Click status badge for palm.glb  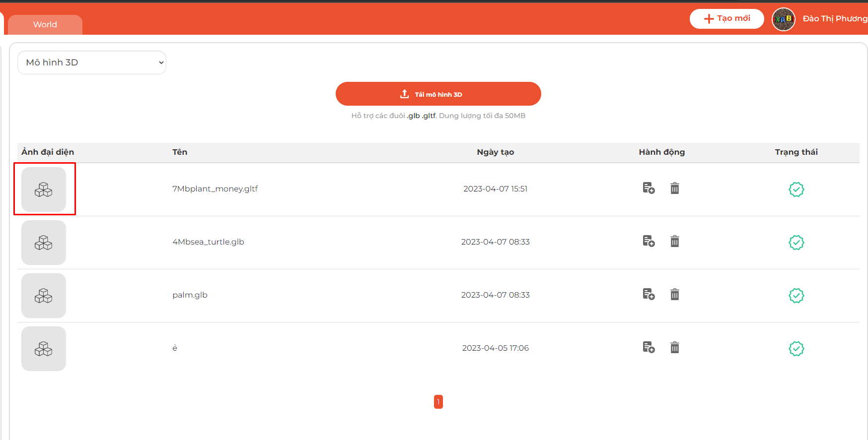(x=796, y=296)
